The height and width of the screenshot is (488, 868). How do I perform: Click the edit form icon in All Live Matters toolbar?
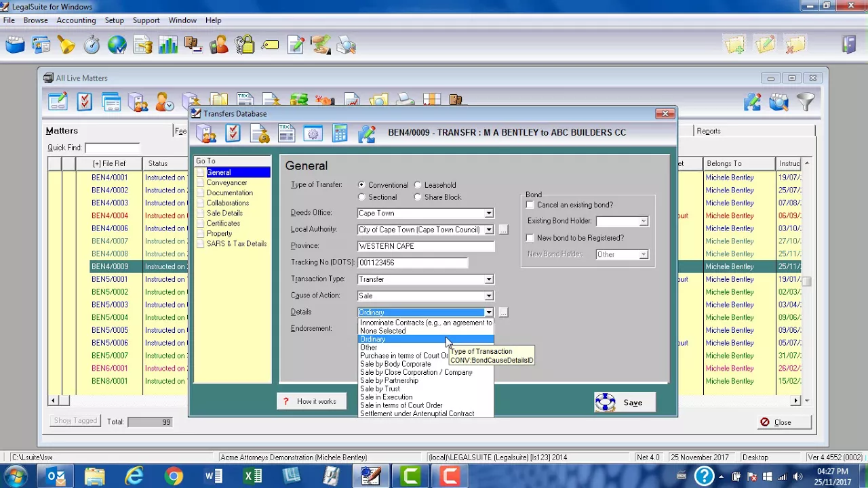click(58, 102)
